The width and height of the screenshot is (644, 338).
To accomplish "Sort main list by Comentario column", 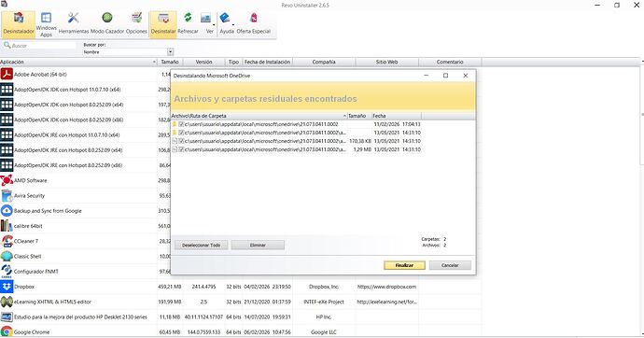I will coord(450,62).
